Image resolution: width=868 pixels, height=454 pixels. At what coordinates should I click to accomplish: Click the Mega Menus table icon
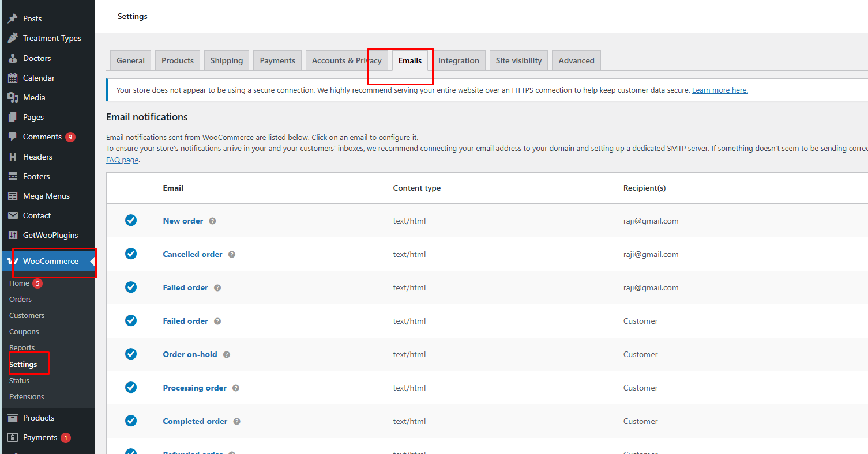[x=13, y=196]
